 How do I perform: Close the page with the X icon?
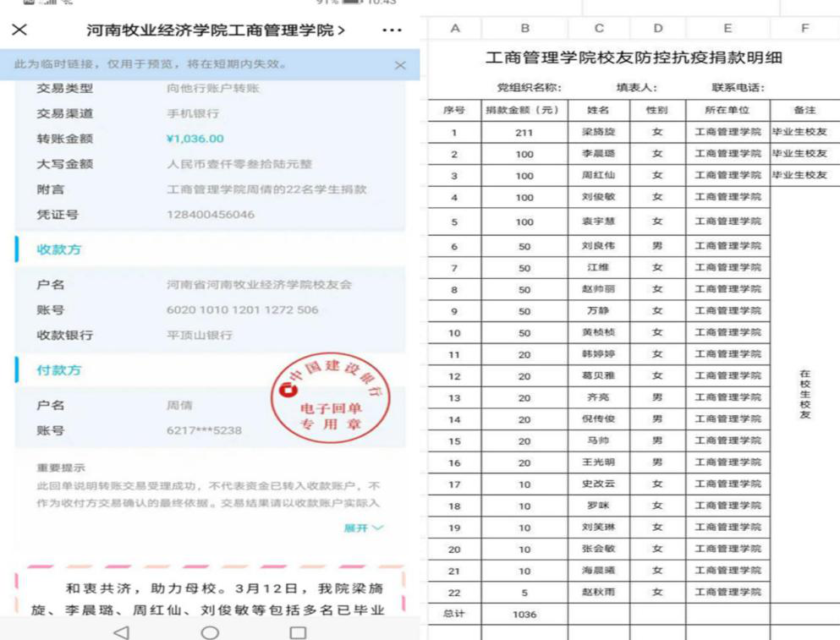tap(19, 30)
